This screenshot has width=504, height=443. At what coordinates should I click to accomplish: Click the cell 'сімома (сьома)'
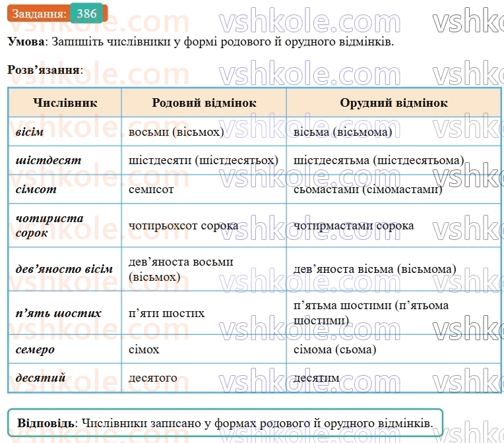(x=393, y=349)
